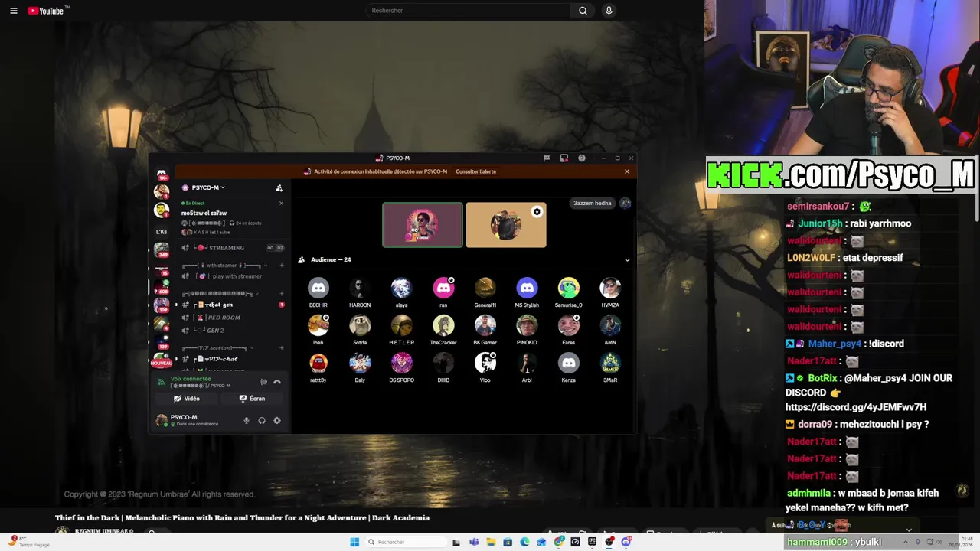Collapse the 'with steamer' channel category
Image resolution: width=980 pixels, height=551 pixels.
point(222,266)
